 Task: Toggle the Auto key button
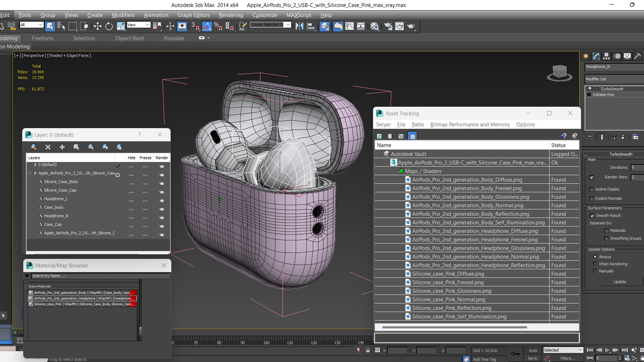(x=533, y=350)
